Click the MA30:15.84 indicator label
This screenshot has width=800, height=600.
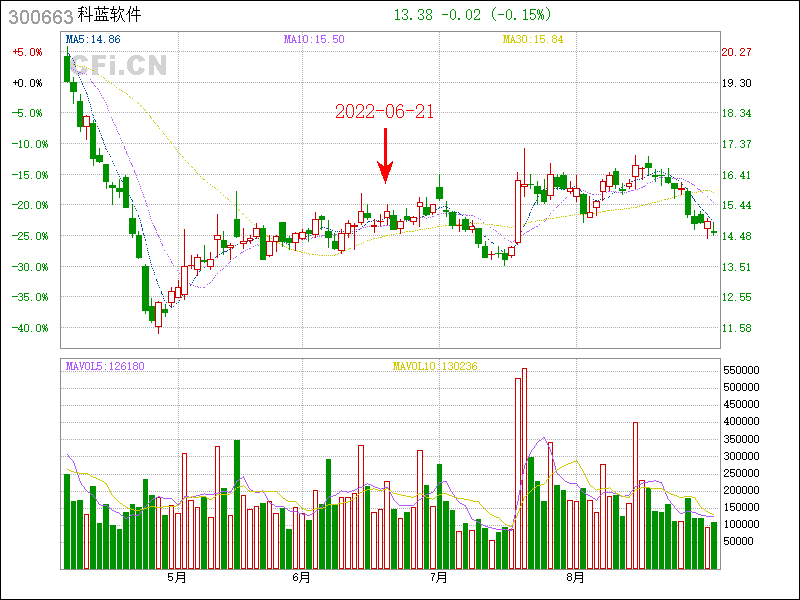[533, 39]
